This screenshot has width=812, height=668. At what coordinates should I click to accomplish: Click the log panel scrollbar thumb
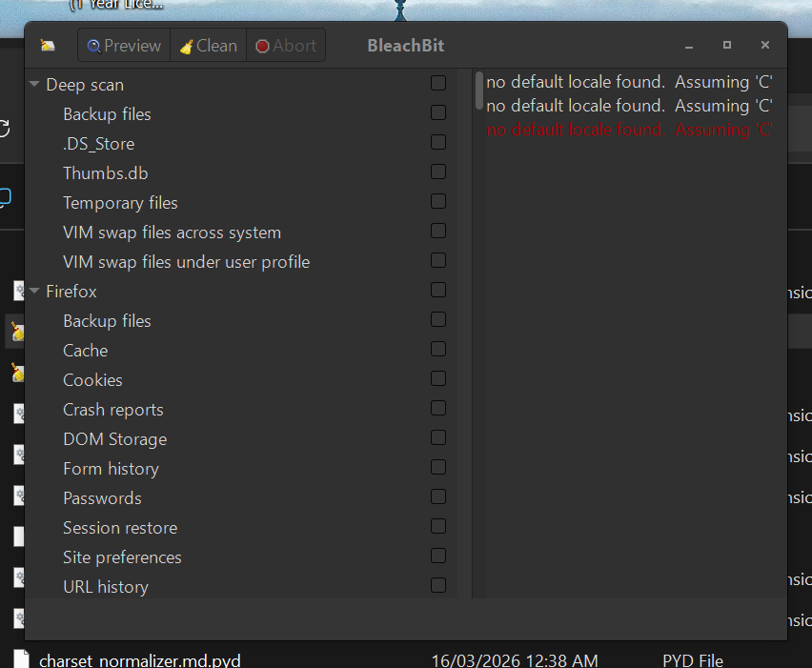point(479,91)
